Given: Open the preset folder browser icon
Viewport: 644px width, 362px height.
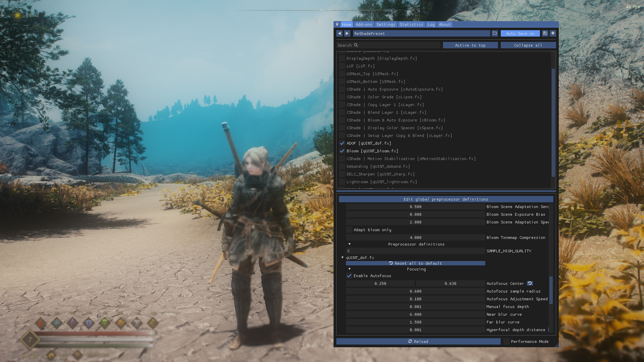Looking at the screenshot, I should click(495, 34).
